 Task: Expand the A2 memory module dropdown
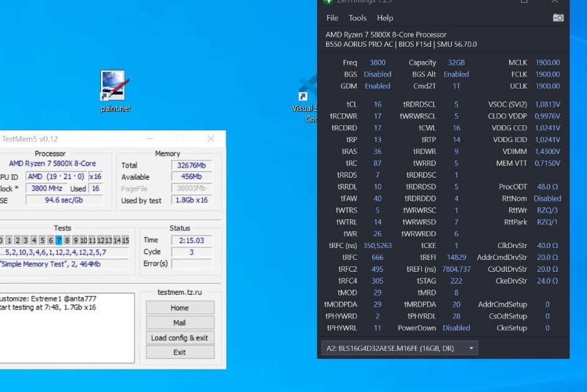pos(399,348)
